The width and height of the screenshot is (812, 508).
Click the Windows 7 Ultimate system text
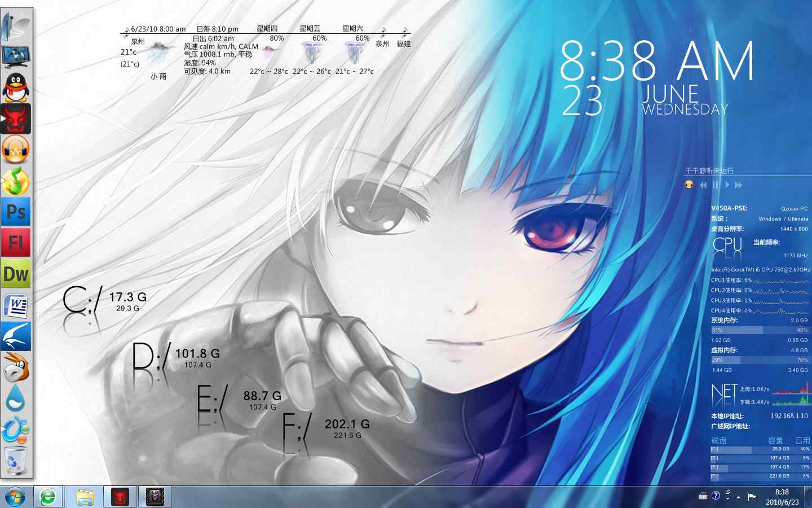pos(783,219)
